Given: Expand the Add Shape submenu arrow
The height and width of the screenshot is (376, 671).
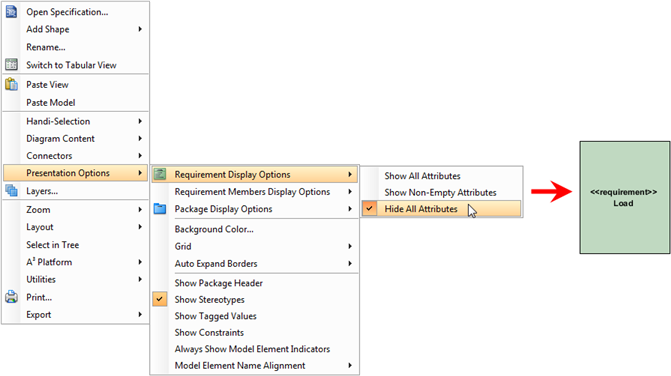Looking at the screenshot, I should coord(140,29).
